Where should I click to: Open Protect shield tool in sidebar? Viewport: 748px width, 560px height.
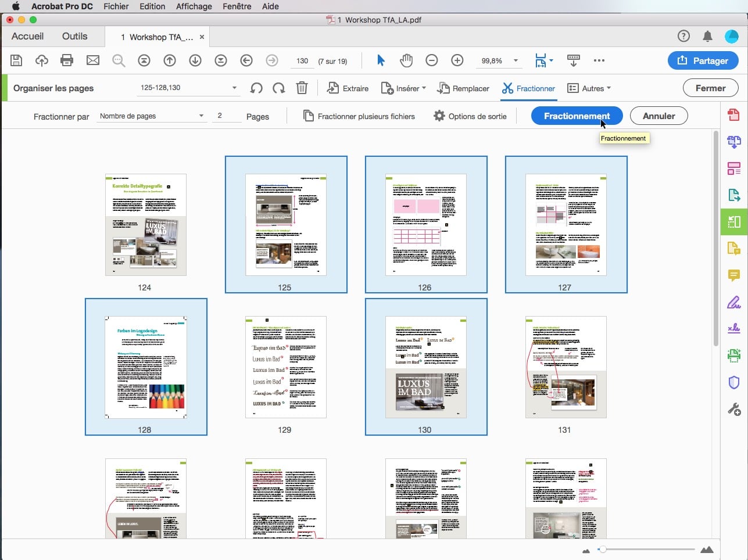[x=734, y=383]
